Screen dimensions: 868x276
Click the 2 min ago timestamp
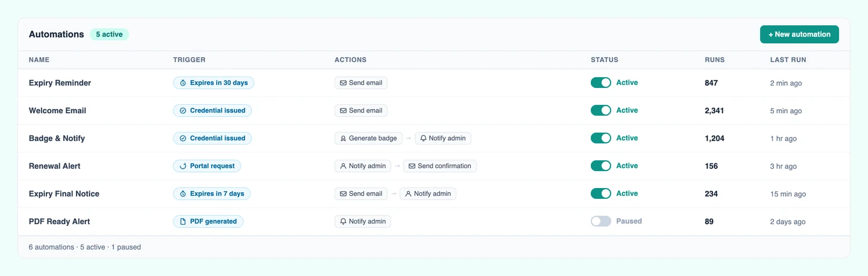786,83
